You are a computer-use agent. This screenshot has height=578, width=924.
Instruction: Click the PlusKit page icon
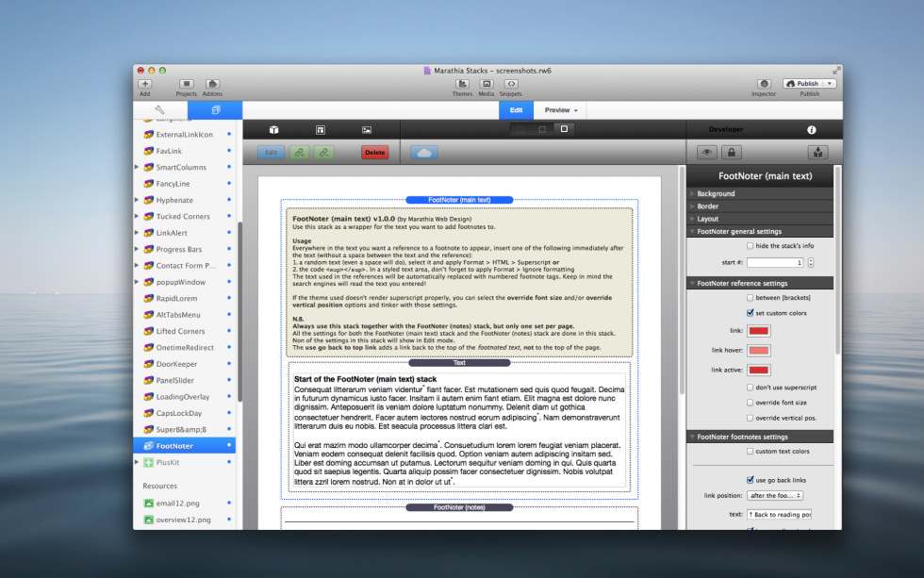click(x=149, y=463)
